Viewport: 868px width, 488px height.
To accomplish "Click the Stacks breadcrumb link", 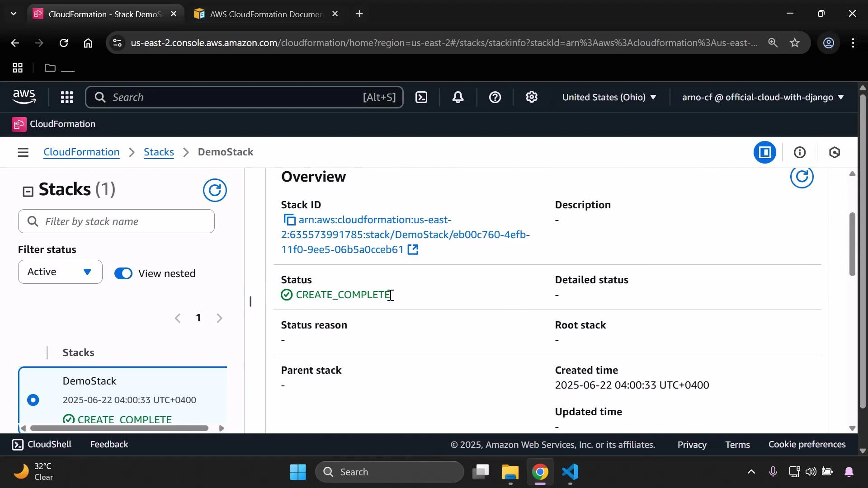I will (158, 152).
